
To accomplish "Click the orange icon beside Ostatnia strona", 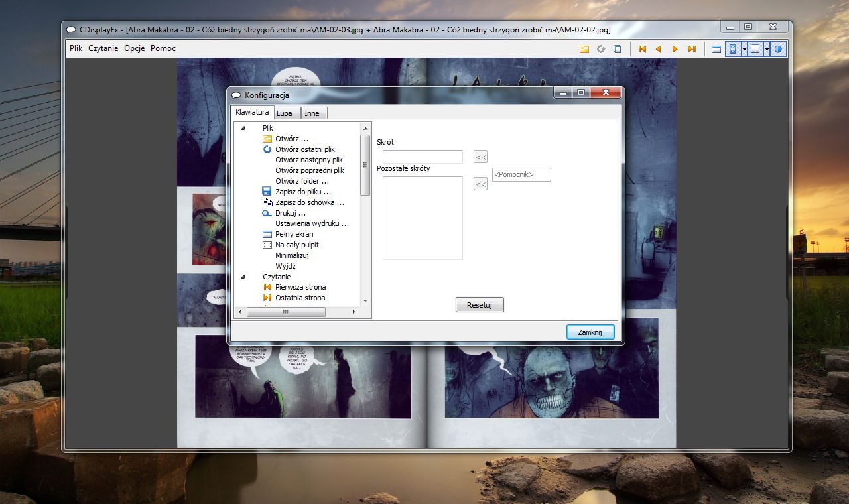I will (x=267, y=298).
